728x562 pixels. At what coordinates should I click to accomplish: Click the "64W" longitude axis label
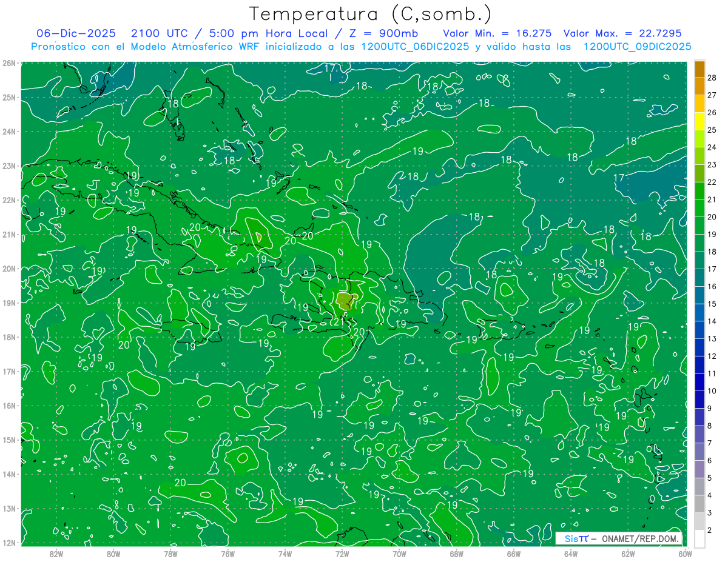tap(571, 554)
